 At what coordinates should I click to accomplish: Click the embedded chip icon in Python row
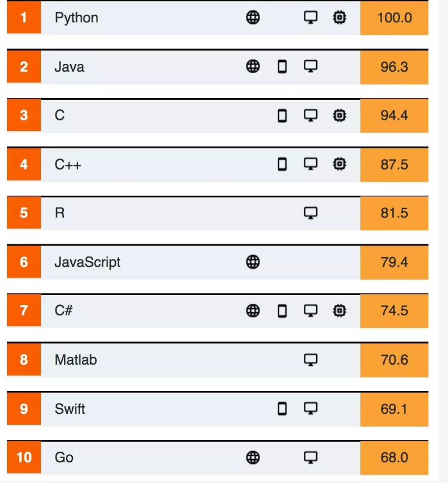[339, 18]
